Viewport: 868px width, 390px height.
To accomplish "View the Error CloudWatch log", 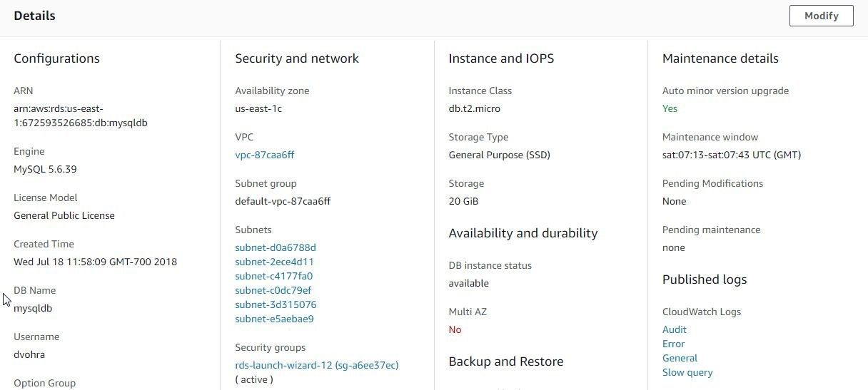I will coord(673,344).
